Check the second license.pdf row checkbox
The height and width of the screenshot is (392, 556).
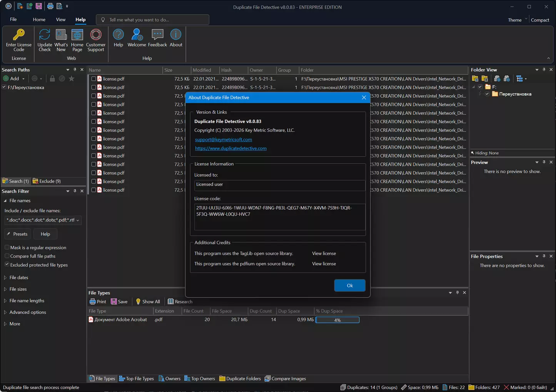click(94, 87)
